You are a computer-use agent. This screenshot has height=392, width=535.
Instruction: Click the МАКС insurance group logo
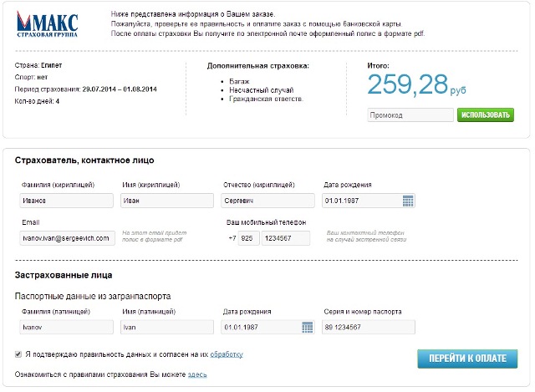click(x=52, y=24)
